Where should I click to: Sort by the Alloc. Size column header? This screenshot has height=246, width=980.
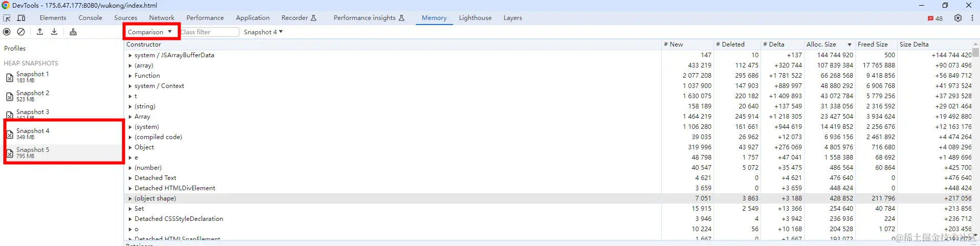(x=830, y=44)
